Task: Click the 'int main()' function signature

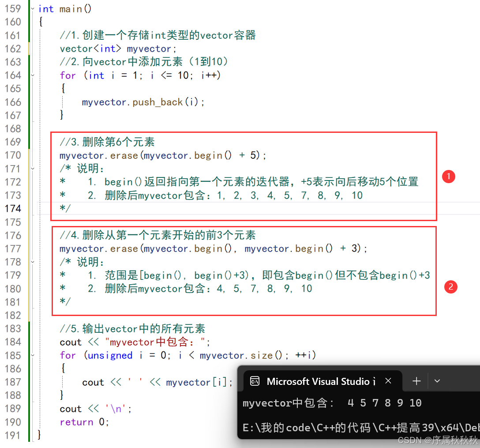Action: coord(65,9)
